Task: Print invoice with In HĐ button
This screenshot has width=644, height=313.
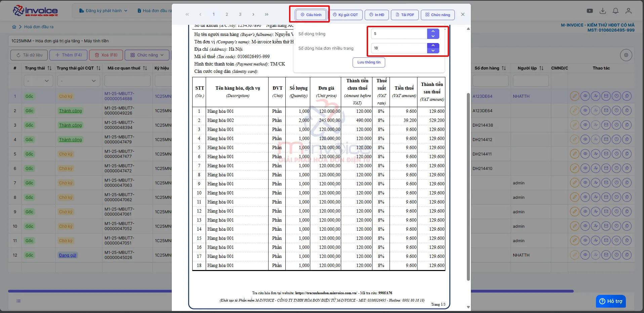Action: coord(377,15)
